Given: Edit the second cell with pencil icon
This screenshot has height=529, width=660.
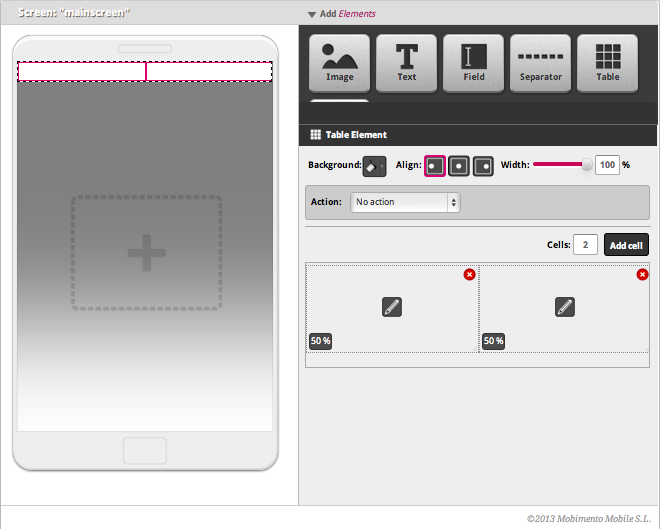Looking at the screenshot, I should [564, 307].
